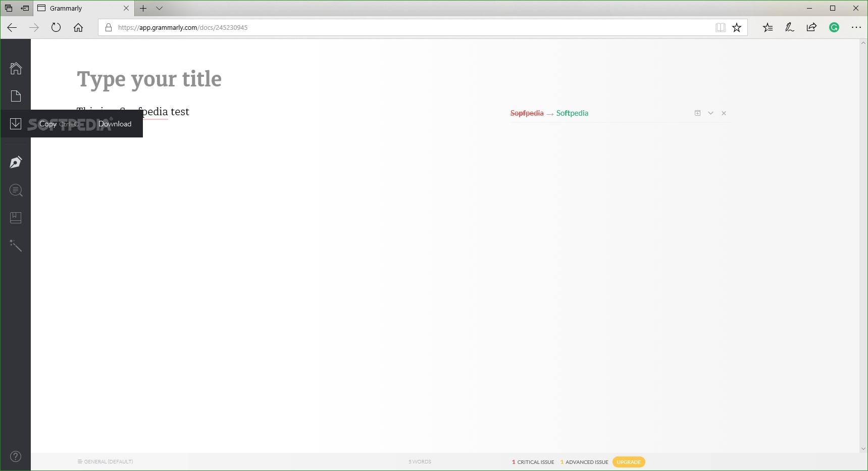Click the download arrow sidebar icon
The height and width of the screenshot is (471, 868).
(16, 124)
